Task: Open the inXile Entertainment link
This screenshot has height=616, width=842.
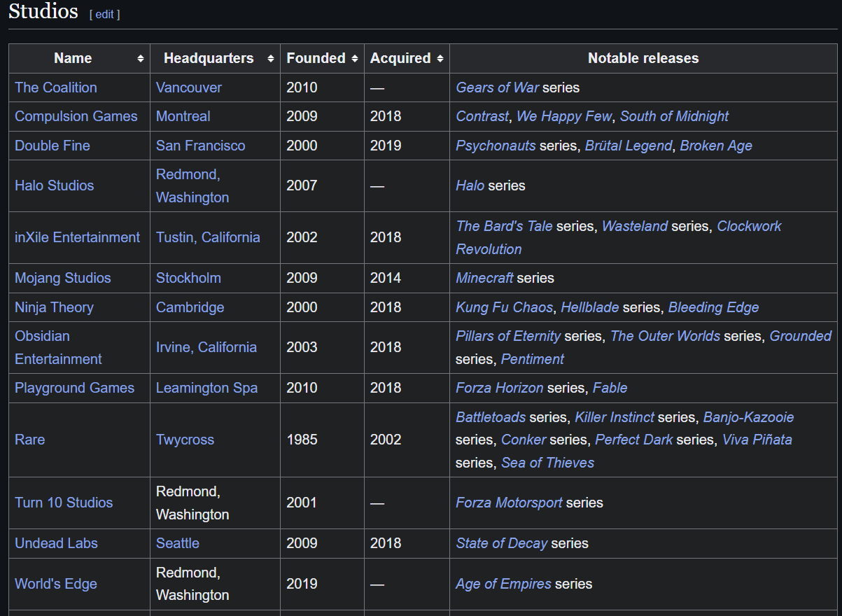Action: 78,237
